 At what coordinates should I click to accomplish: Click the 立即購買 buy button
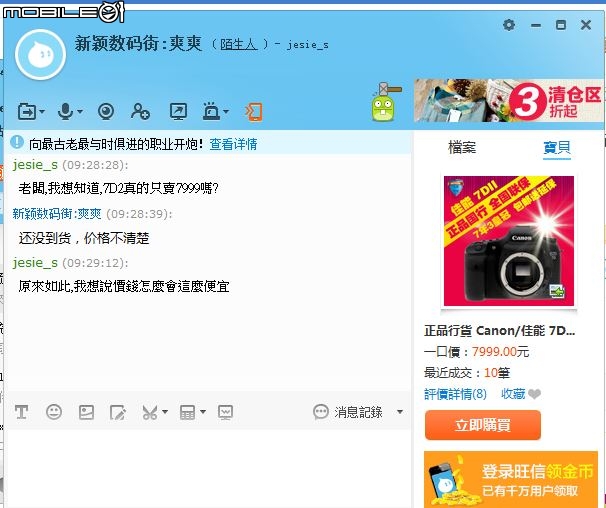pyautogui.click(x=482, y=425)
